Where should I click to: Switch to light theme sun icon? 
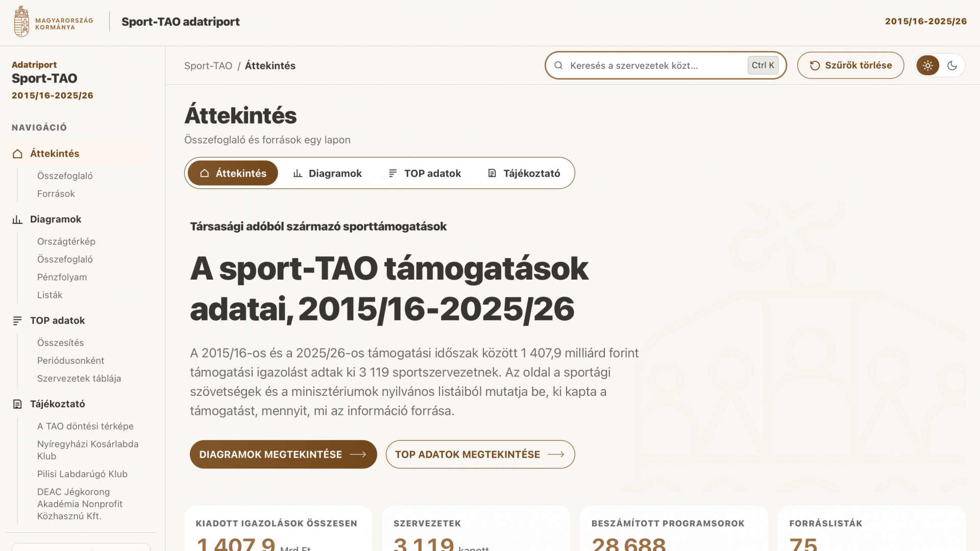(x=928, y=65)
